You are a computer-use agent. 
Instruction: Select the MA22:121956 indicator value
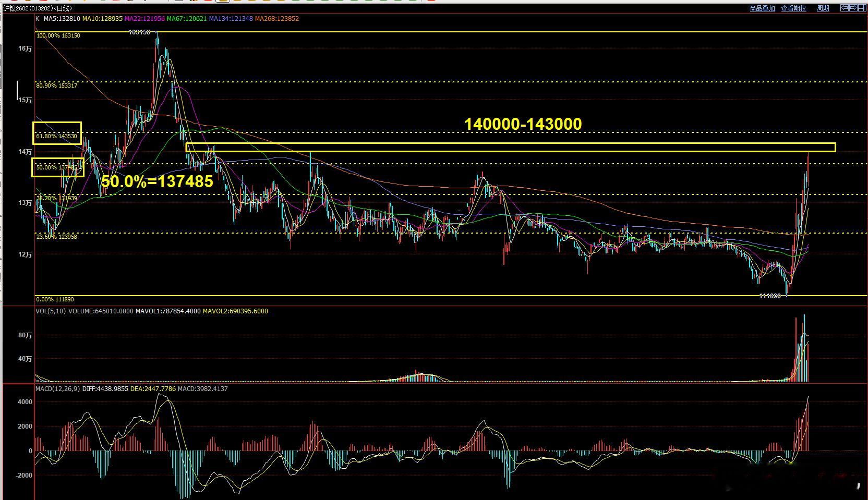(x=144, y=19)
